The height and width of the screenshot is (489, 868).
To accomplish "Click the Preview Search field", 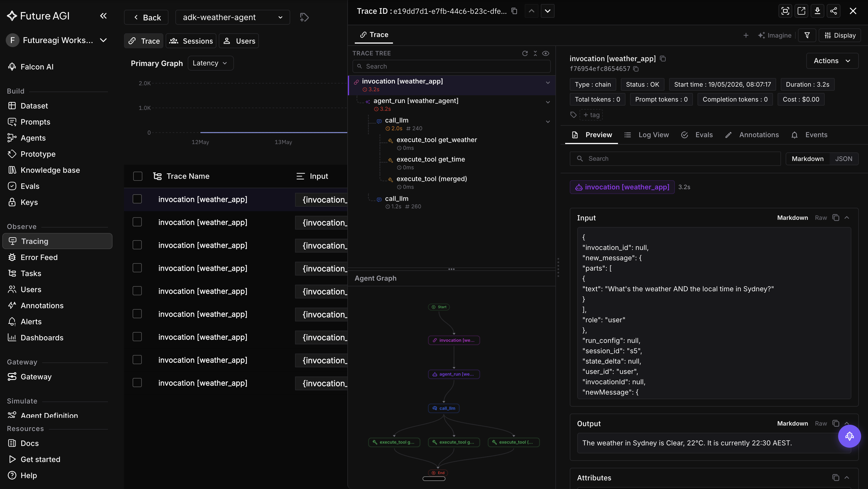I will coord(675,159).
